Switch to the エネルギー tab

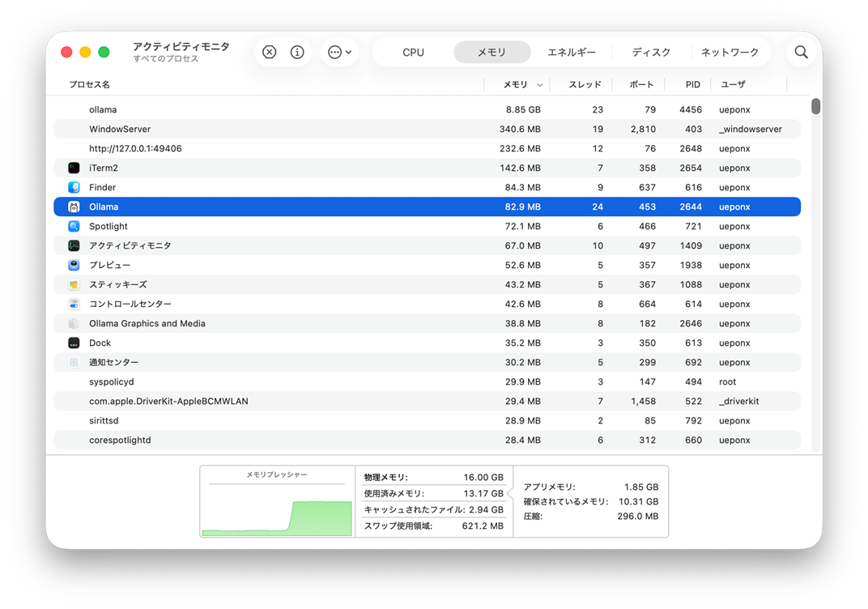(572, 52)
